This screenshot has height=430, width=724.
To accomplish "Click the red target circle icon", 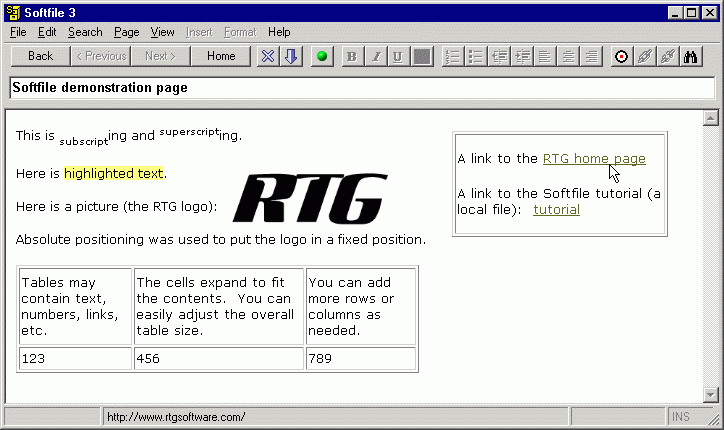I will pyautogui.click(x=621, y=56).
